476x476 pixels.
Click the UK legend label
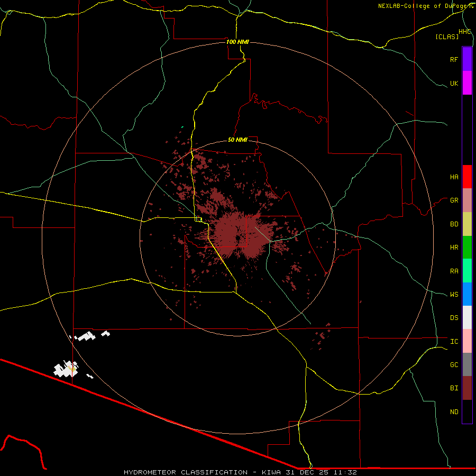(x=454, y=83)
